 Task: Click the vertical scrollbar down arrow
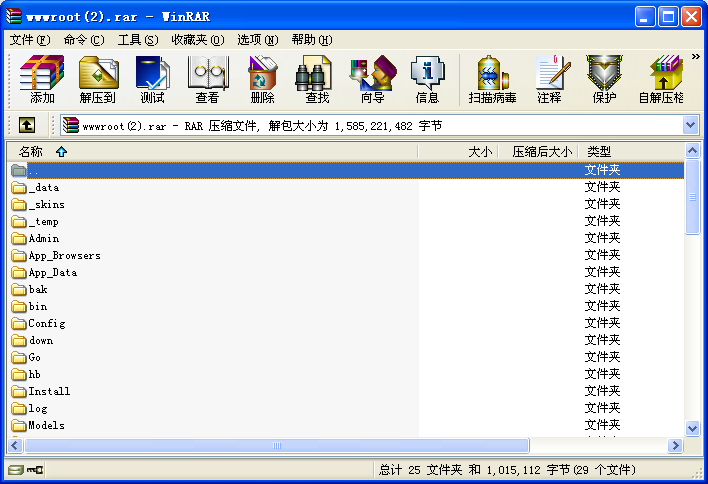tap(692, 428)
